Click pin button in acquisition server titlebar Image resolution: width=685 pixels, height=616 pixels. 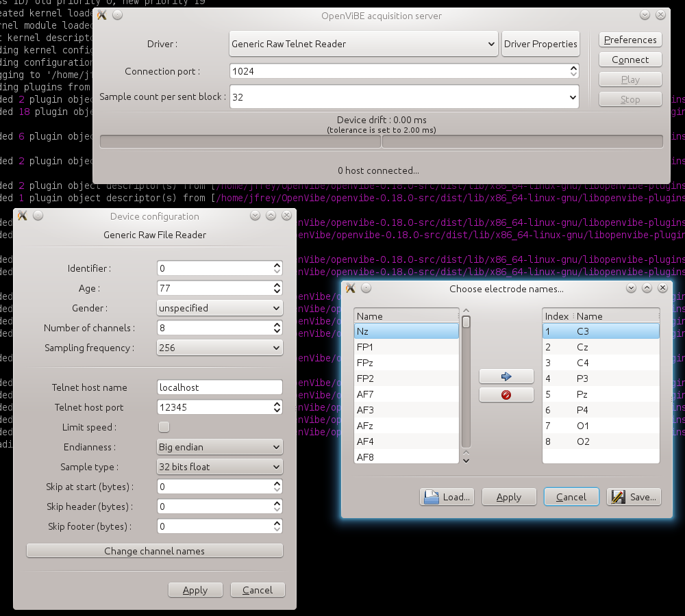click(x=118, y=15)
